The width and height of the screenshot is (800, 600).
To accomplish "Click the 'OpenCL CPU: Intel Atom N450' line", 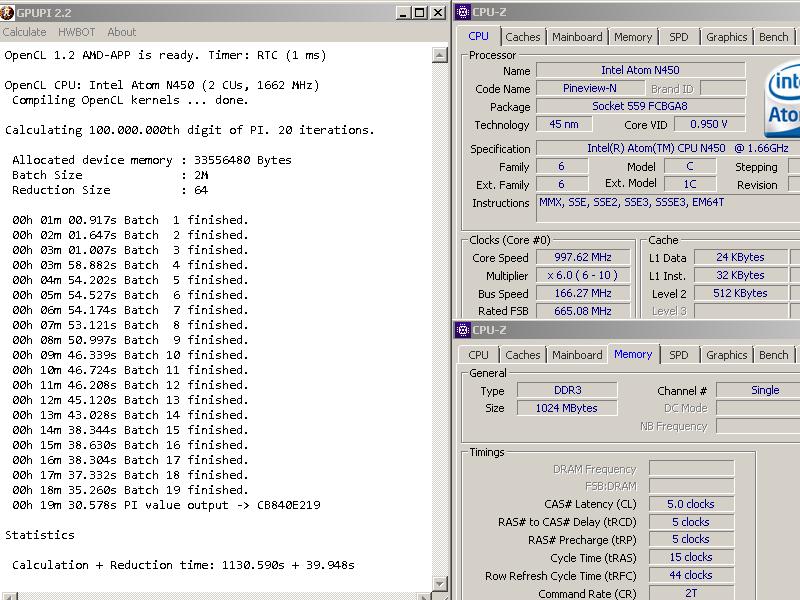I will click(162, 85).
